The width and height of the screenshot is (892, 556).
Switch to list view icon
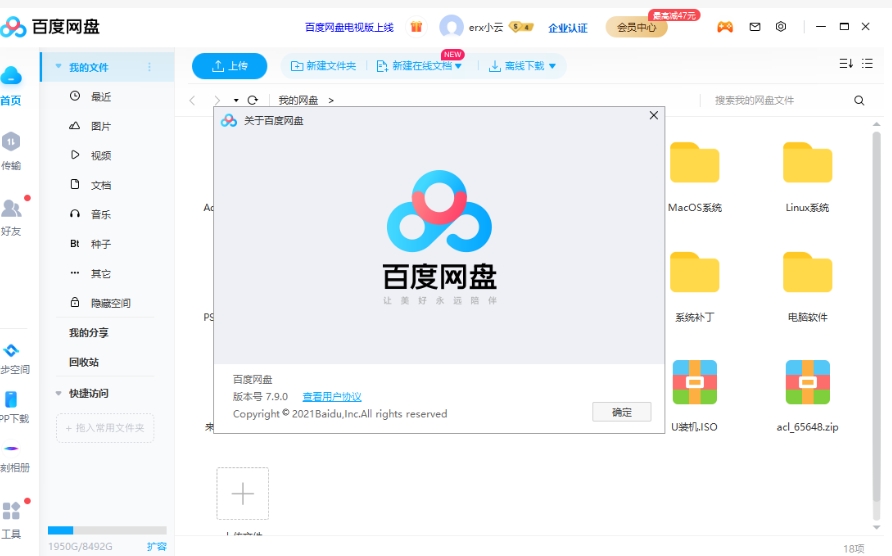click(x=868, y=64)
